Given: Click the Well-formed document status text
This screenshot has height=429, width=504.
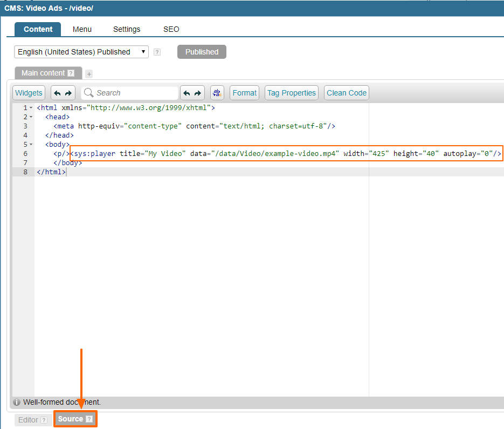Looking at the screenshot, I should click(61, 402).
